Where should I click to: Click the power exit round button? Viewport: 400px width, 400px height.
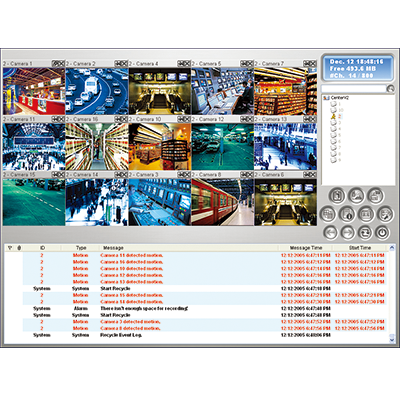click(x=383, y=232)
